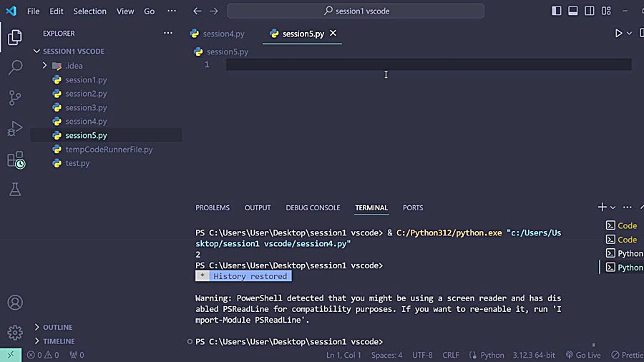Click the Spaces: 4 indentation status item
Viewport: 644px width, 362px height.
[x=387, y=355]
